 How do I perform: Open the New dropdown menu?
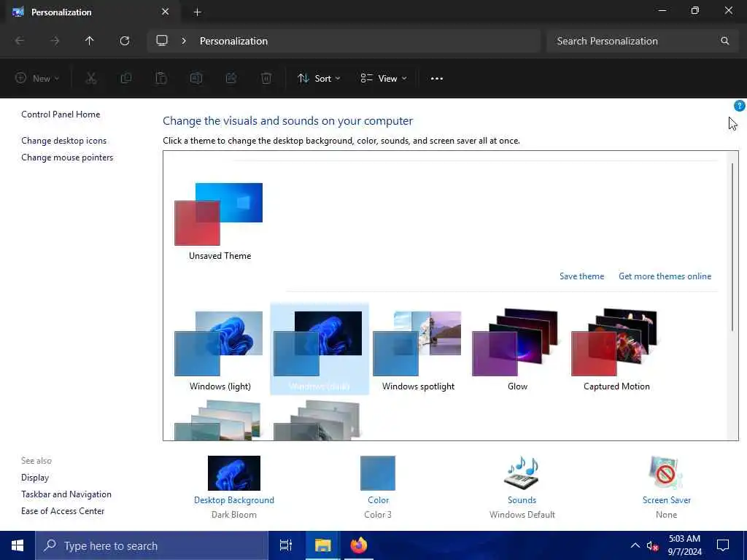click(x=37, y=79)
